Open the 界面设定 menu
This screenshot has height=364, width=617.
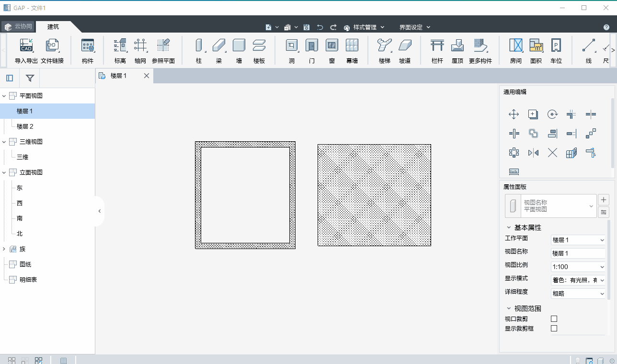[x=414, y=27]
